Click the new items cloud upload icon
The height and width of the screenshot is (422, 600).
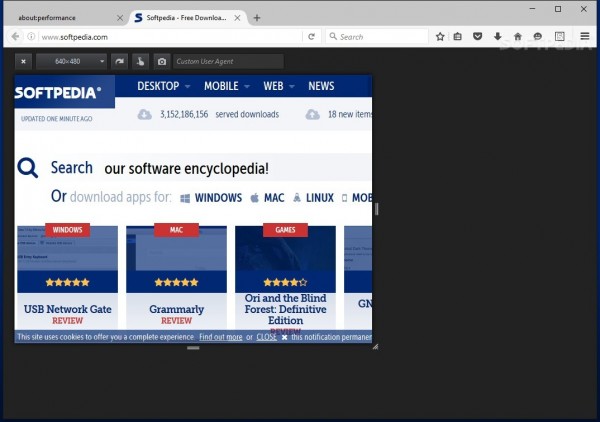coord(312,114)
